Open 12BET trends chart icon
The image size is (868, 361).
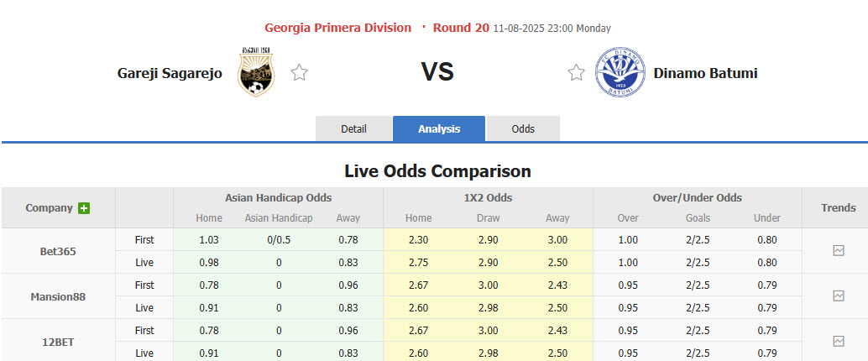(x=838, y=341)
